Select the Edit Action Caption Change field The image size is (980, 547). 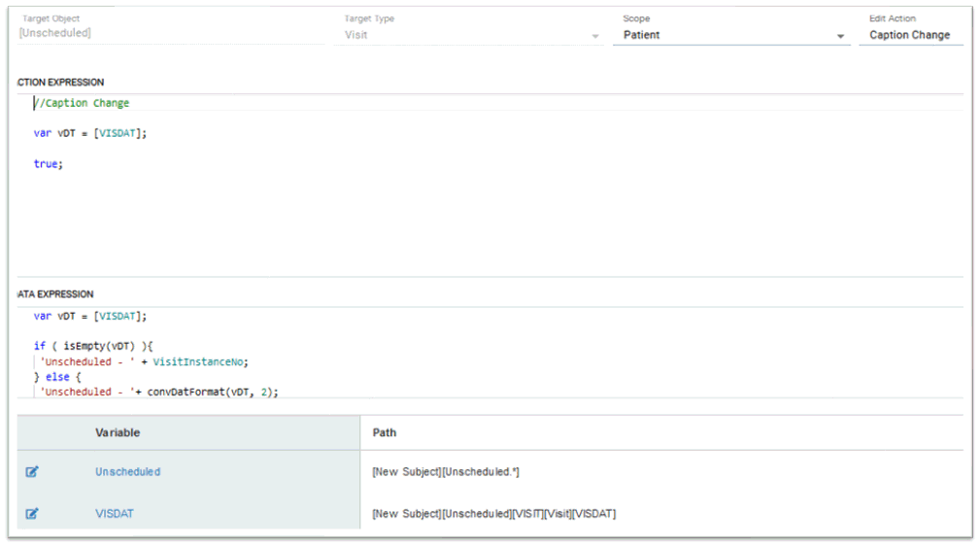(910, 35)
